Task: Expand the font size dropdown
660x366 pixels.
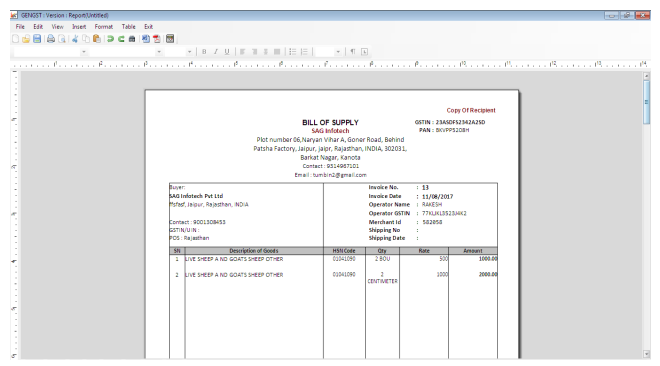Action: click(189, 52)
